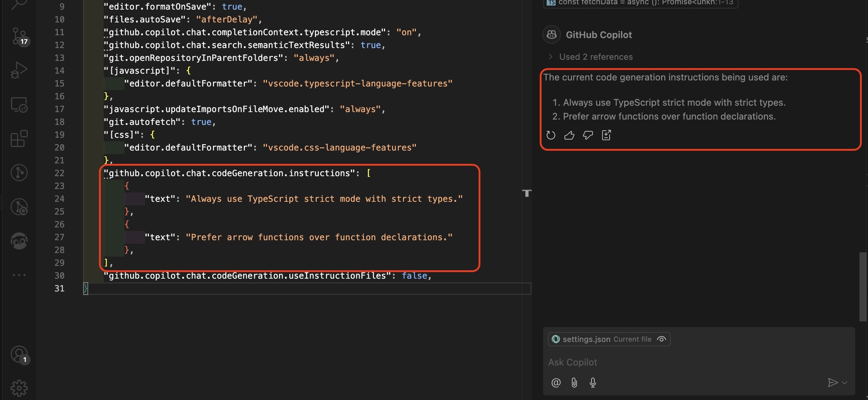Screen dimensions: 868x400
Task: Click the chat panel vertical scrollbar
Action: point(863,286)
